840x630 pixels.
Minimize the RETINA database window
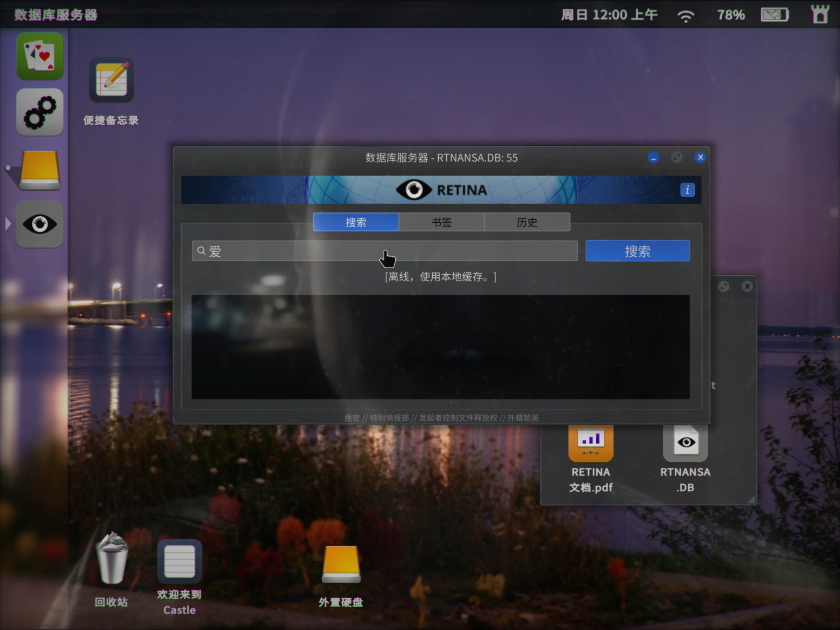pyautogui.click(x=653, y=157)
